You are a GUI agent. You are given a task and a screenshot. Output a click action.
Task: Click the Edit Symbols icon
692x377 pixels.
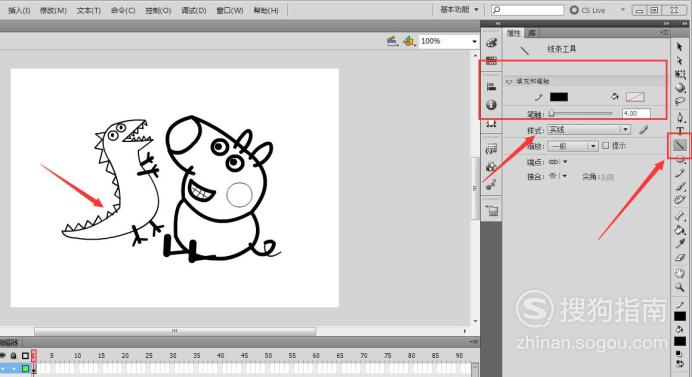click(409, 41)
